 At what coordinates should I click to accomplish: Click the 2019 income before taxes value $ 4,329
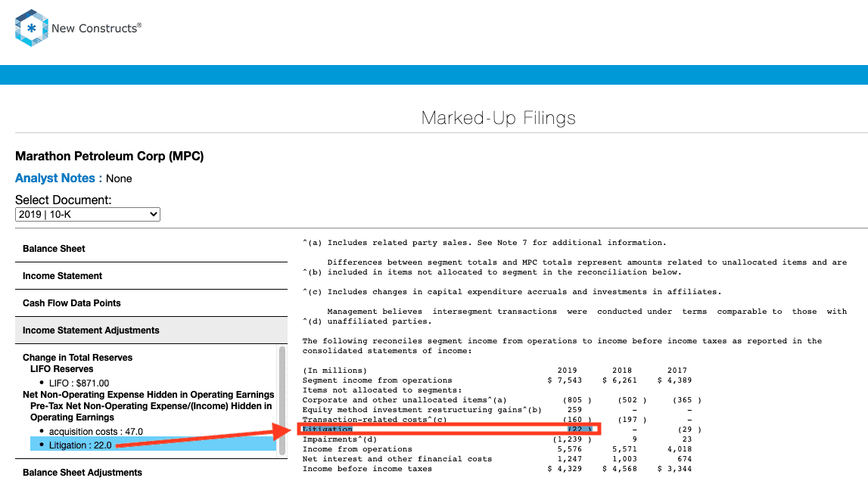pyautogui.click(x=565, y=469)
